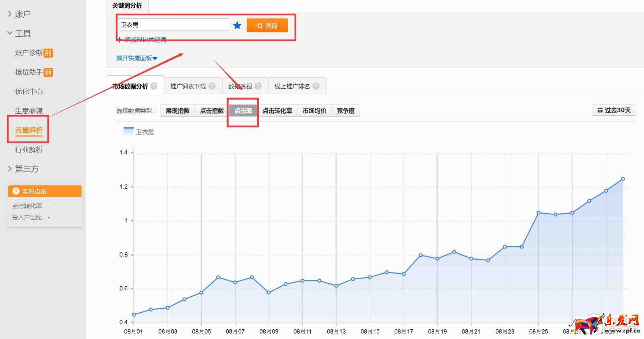Screen dimensions: 644x339
Task: Click help icon beside 数据透视 tab
Action: [258, 86]
